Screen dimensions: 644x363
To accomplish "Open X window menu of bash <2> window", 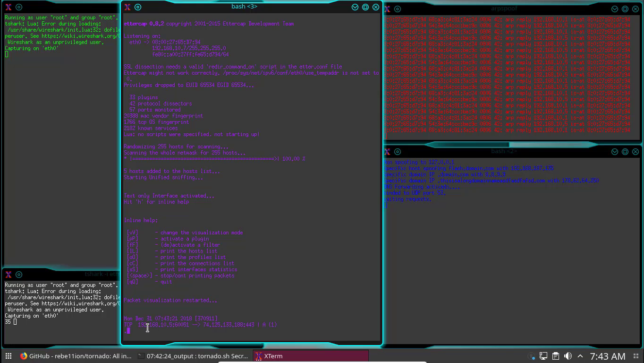I will (387, 152).
